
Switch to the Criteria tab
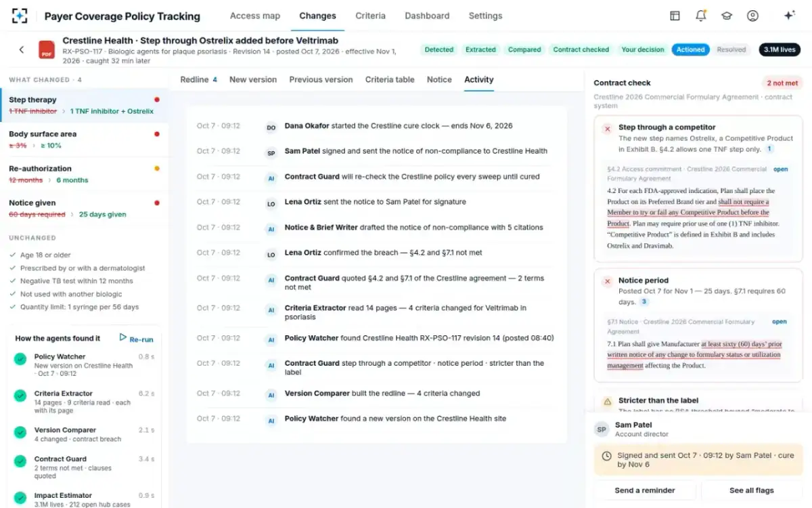(370, 16)
